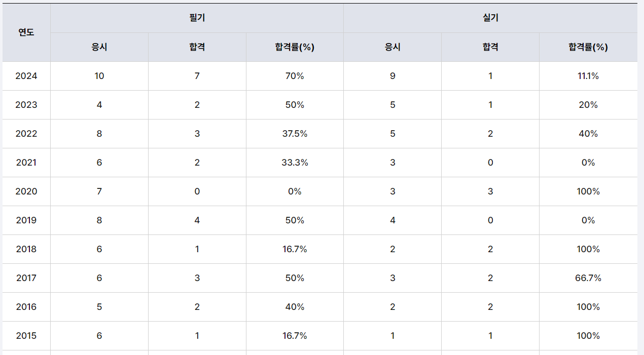644x355 pixels.
Task: Click the 2019 year cell
Action: pos(26,220)
